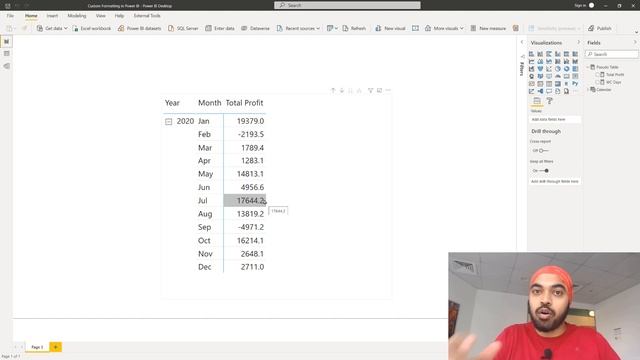Click the Excel workbook button
This screenshot has height=360, width=640.
coord(92,28)
